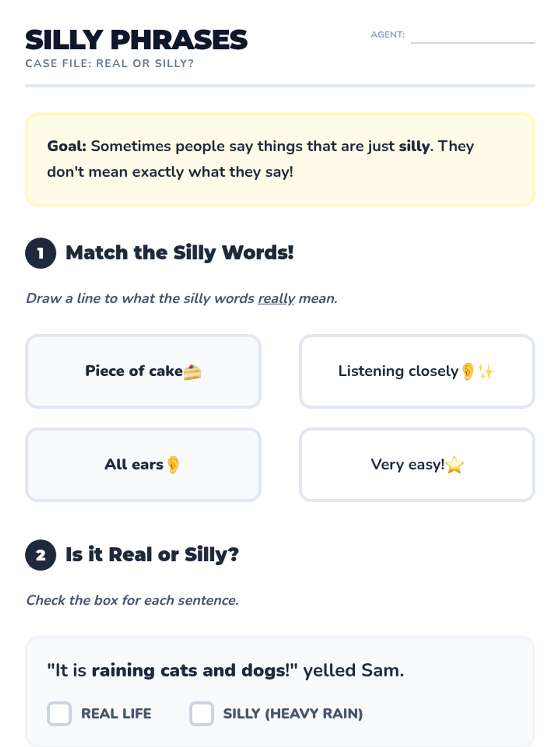Check the REAL LIFE box
Image resolution: width=560 pixels, height=747 pixels.
pyautogui.click(x=59, y=713)
